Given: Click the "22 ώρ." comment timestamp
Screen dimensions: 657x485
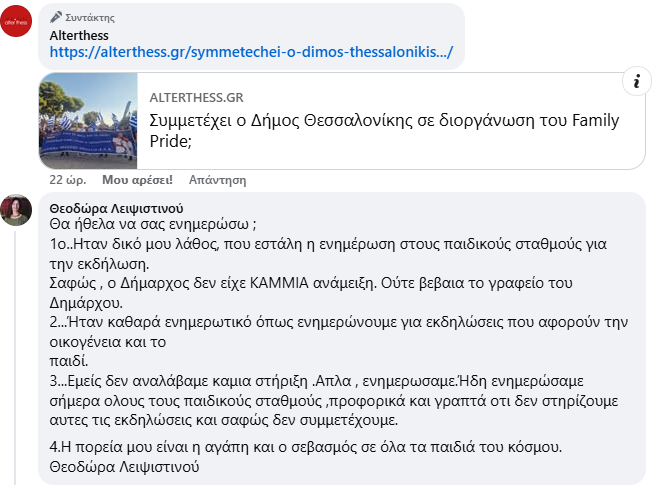Looking at the screenshot, I should pos(68,180).
